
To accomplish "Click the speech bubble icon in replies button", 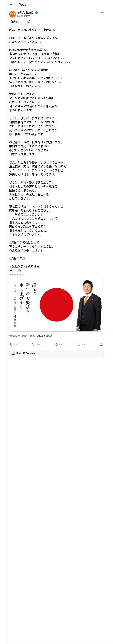I will (x=13, y=353).
